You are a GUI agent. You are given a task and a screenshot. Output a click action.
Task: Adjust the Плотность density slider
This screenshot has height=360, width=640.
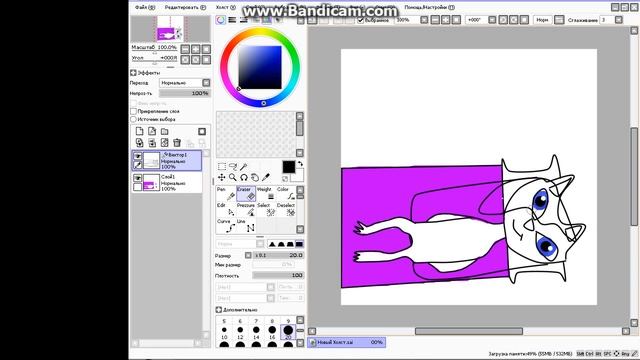pos(278,276)
